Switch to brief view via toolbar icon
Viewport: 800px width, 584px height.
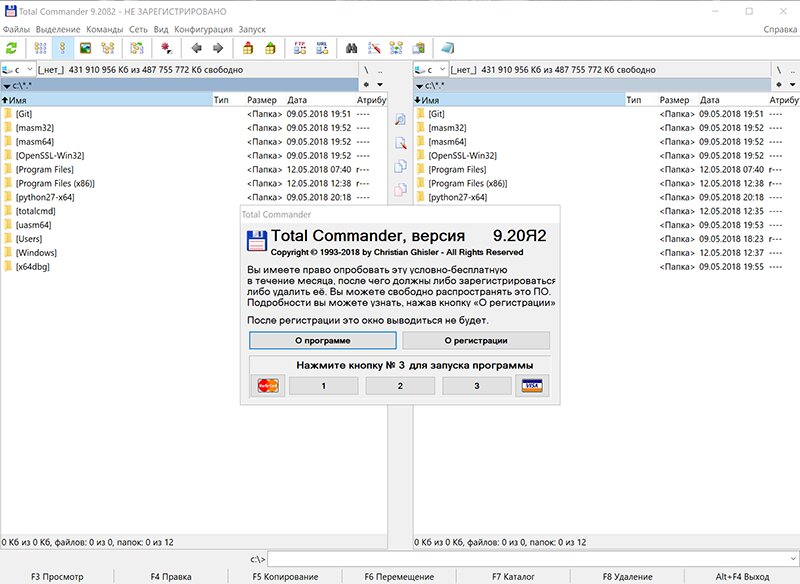pos(40,48)
